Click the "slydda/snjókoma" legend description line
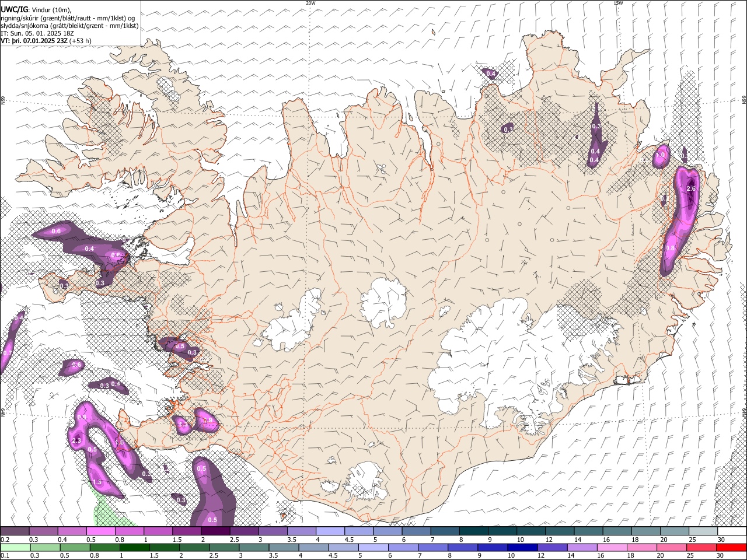 point(69,26)
